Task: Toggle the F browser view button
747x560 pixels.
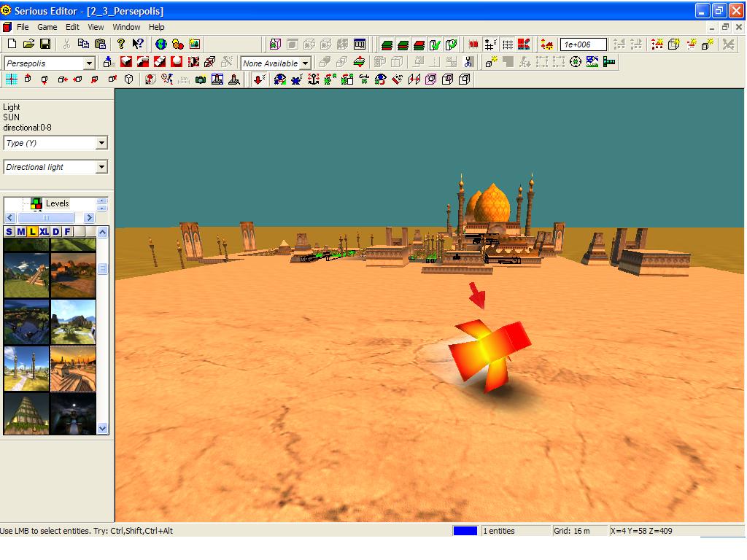Action: (x=68, y=232)
